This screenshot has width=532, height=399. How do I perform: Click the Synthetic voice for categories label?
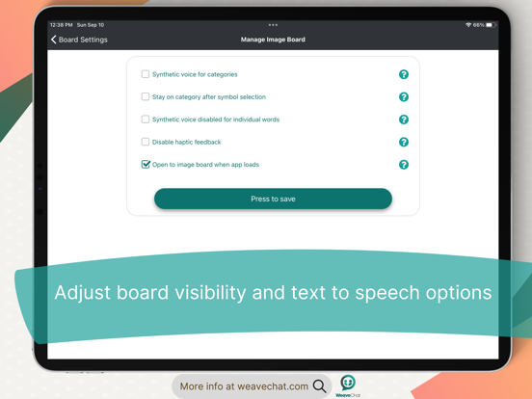[195, 74]
